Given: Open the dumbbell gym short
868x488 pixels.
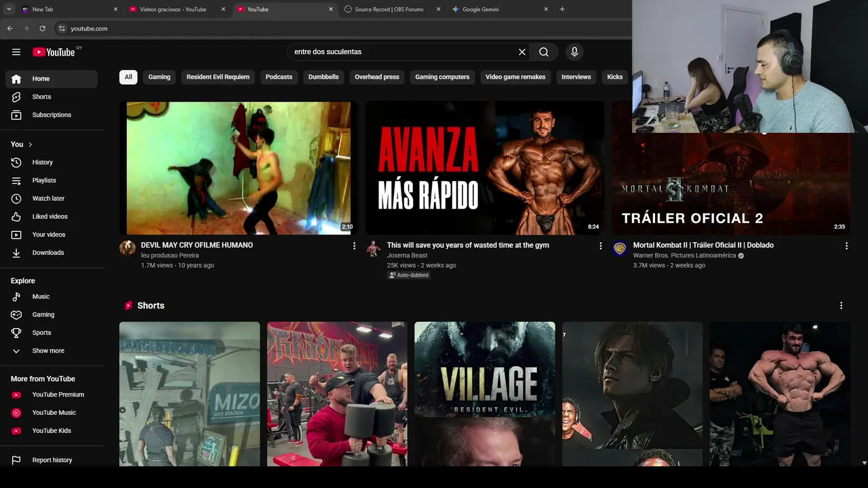Looking at the screenshot, I should pyautogui.click(x=337, y=394).
